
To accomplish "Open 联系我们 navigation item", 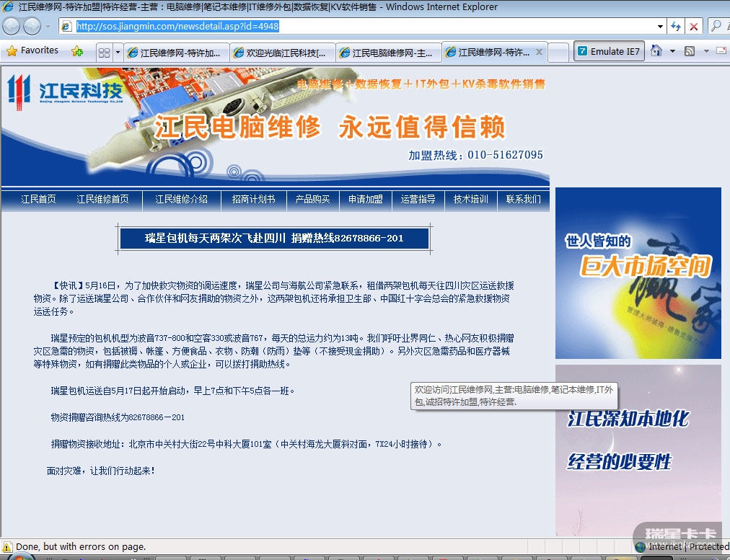I will pyautogui.click(x=523, y=199).
